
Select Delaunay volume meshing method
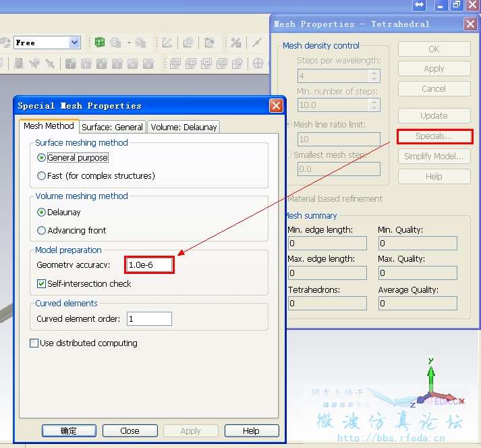coord(41,213)
